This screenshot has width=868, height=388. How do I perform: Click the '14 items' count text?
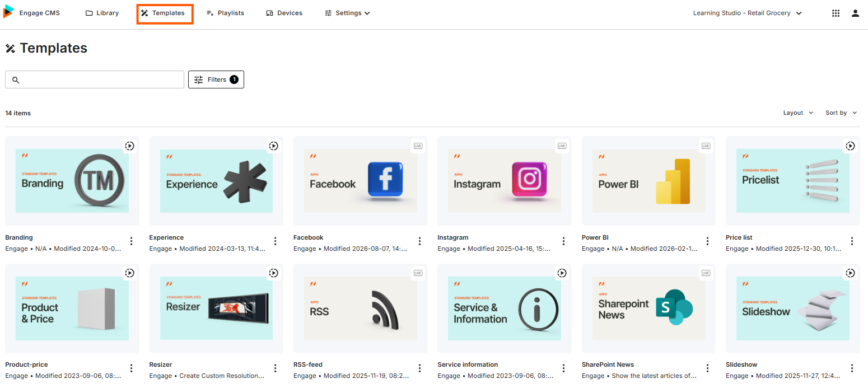(18, 113)
